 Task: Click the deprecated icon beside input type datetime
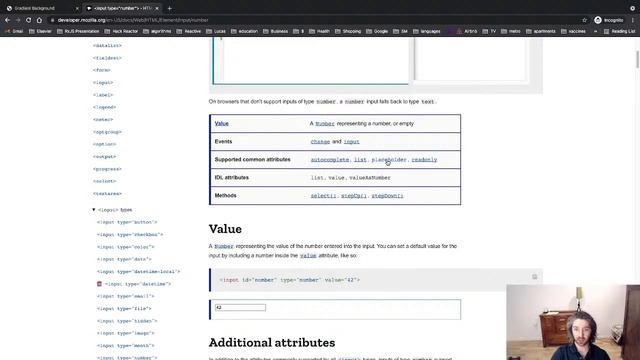pos(99,284)
